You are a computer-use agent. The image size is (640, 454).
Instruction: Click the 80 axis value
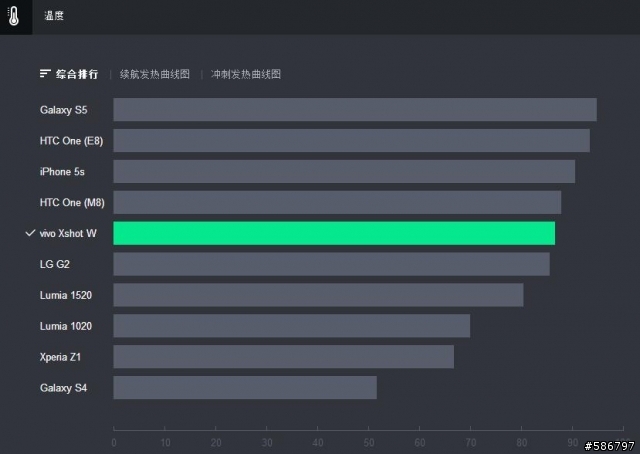point(522,443)
